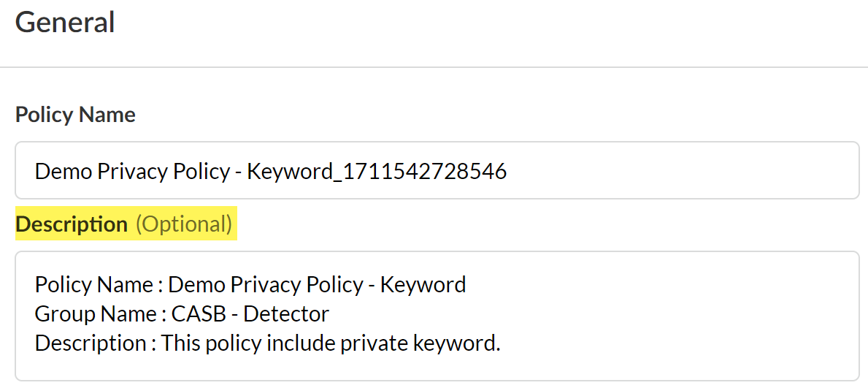
Task: Click the Policy Name field label
Action: coord(75,115)
